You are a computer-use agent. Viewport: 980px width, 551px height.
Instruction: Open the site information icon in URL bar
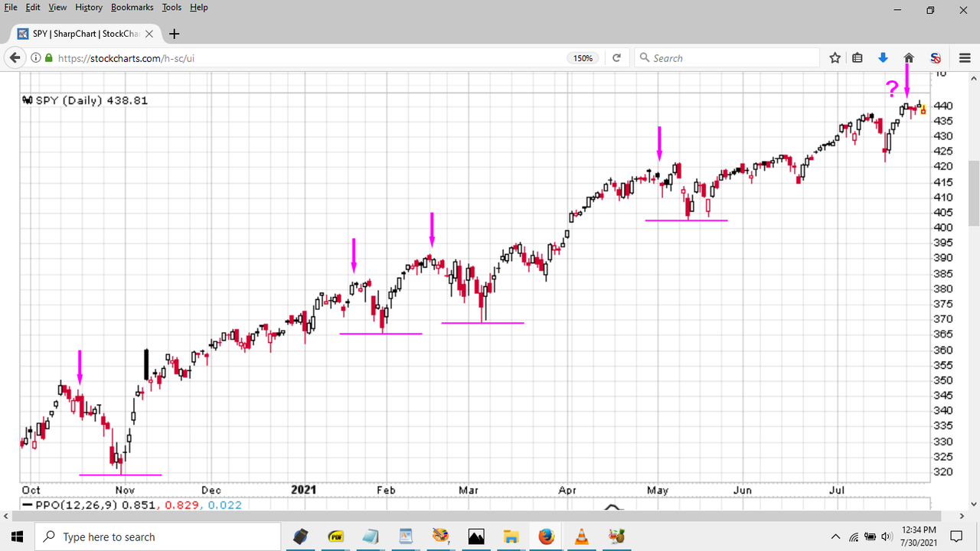(36, 58)
